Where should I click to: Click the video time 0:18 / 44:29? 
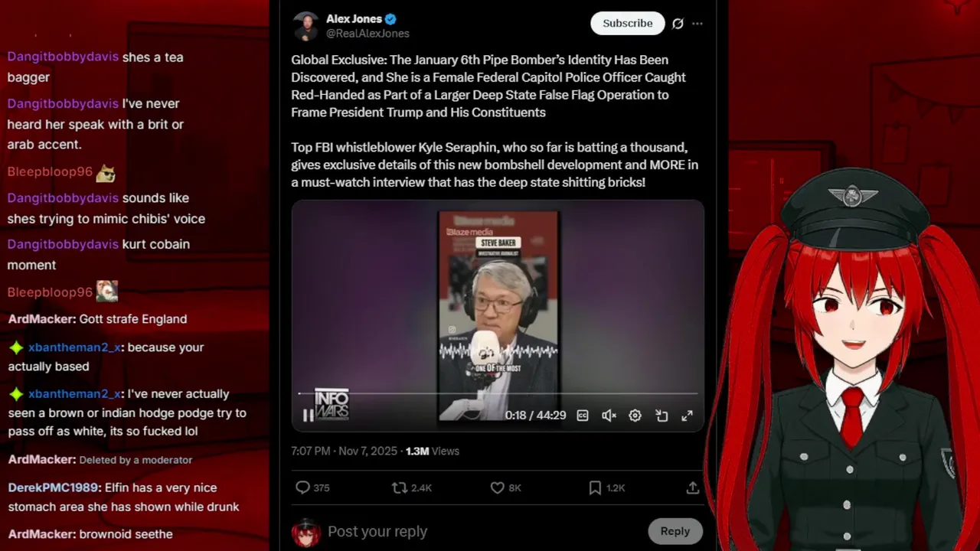coord(535,416)
